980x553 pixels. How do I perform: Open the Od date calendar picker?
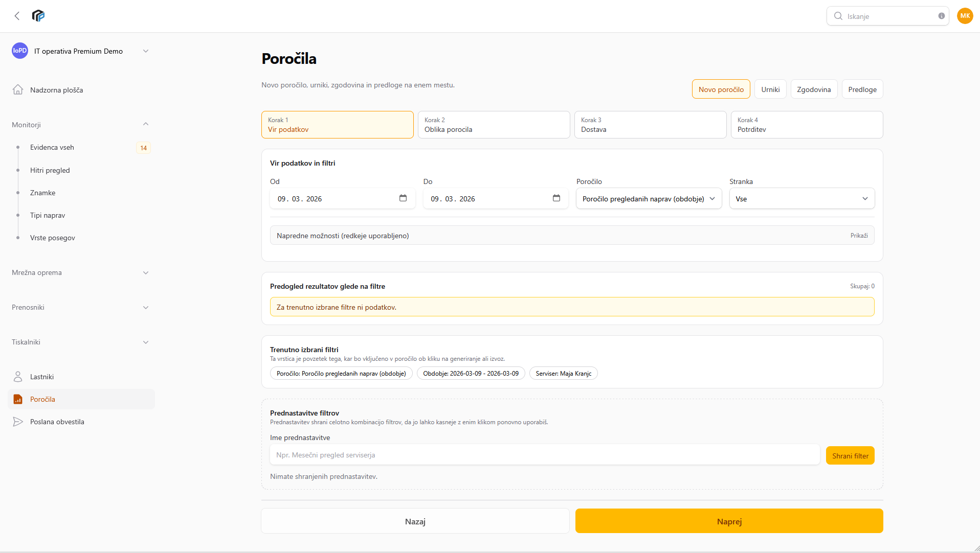(x=403, y=198)
